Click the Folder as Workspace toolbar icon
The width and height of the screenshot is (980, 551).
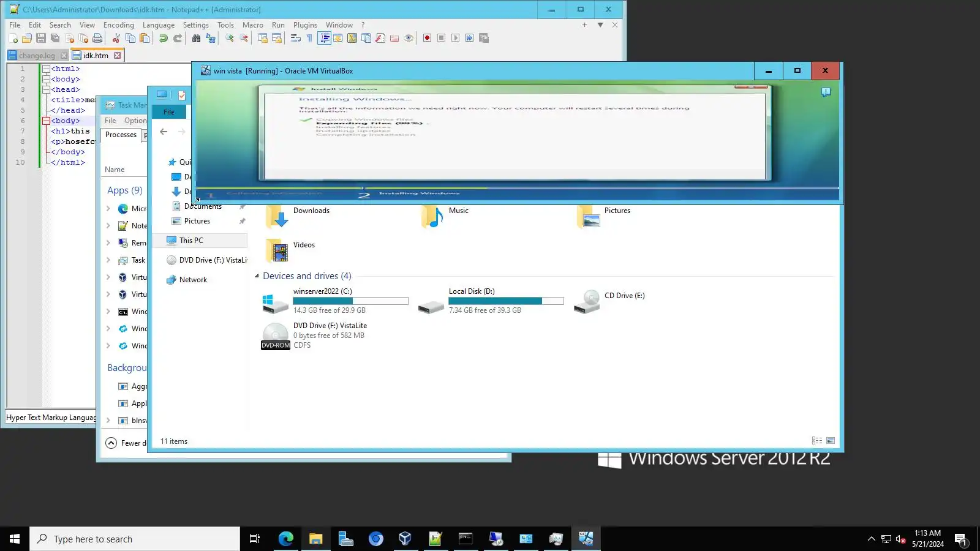point(394,38)
